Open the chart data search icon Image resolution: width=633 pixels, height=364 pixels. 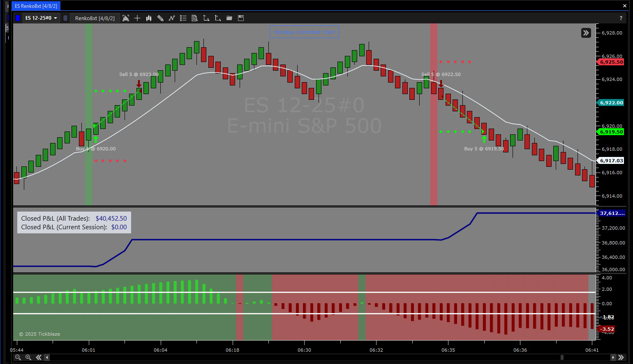click(195, 18)
